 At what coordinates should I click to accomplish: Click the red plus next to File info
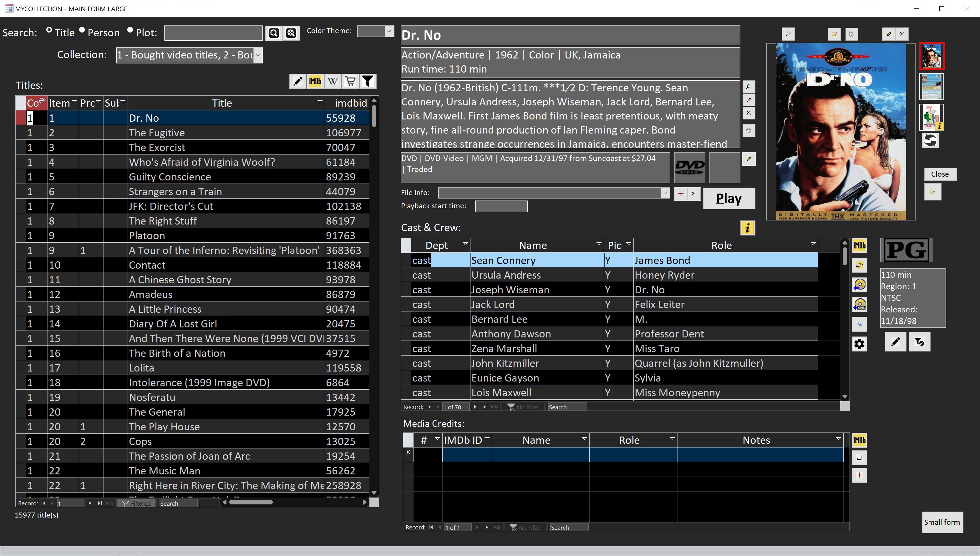tap(681, 194)
